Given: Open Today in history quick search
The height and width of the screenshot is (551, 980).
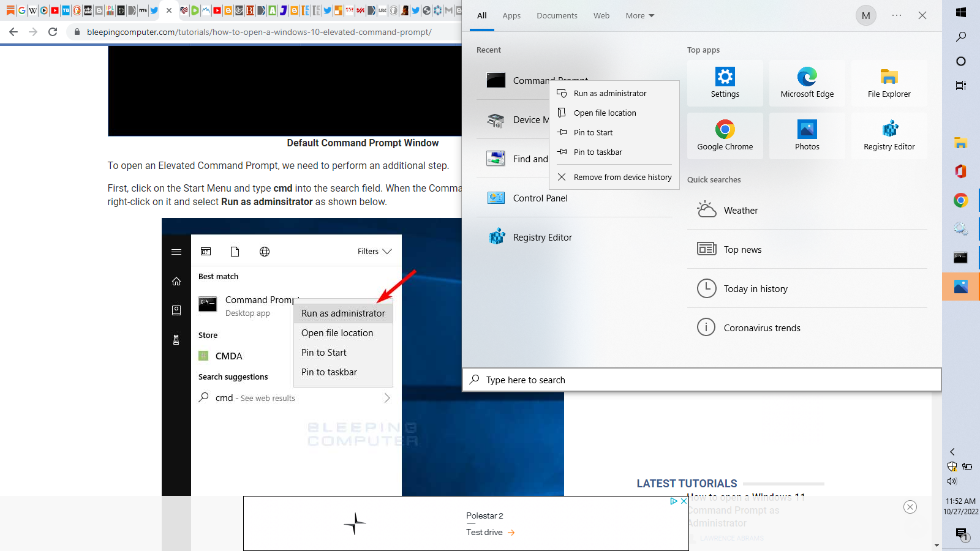Looking at the screenshot, I should click(807, 288).
